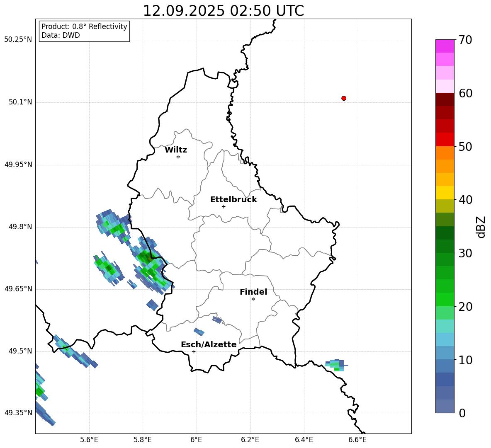
Task: Click the 5.8°E longitude label
Action: (143, 440)
